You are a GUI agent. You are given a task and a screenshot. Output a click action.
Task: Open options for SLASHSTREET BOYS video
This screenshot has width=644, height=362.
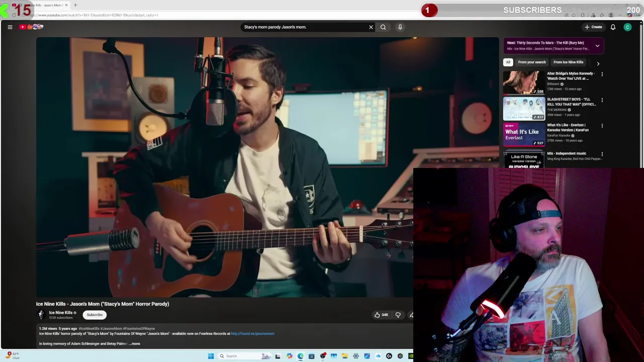(602, 100)
